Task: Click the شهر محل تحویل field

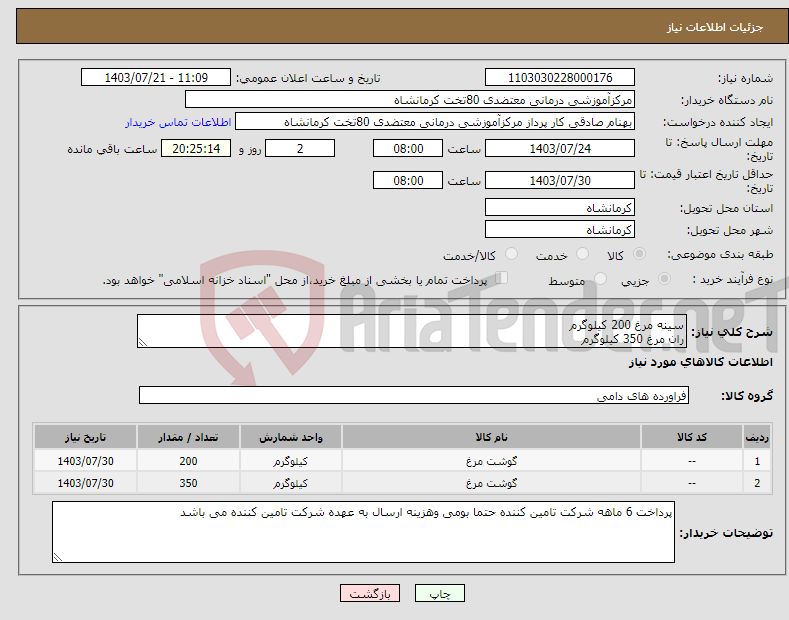Action: pos(560,229)
